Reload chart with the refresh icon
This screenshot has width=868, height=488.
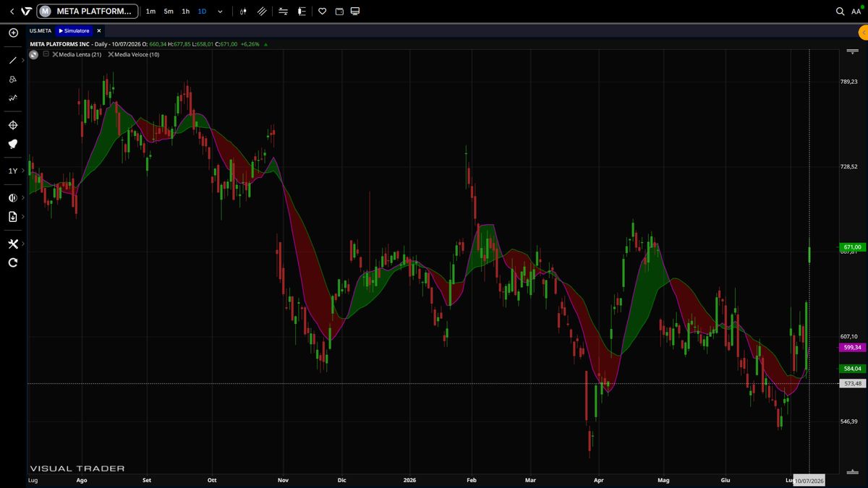coord(13,262)
